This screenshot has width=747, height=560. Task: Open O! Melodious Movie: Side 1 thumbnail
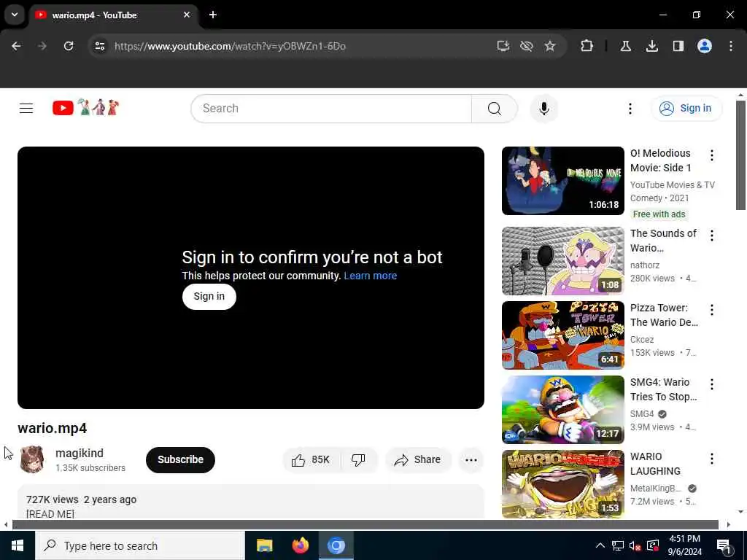coord(562,181)
